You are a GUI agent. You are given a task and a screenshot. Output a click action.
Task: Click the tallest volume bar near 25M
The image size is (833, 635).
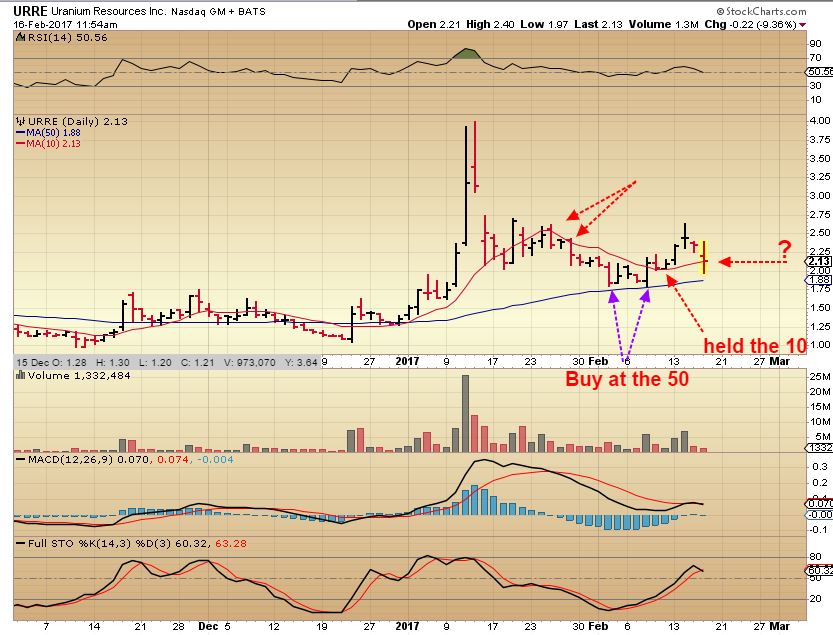[465, 413]
